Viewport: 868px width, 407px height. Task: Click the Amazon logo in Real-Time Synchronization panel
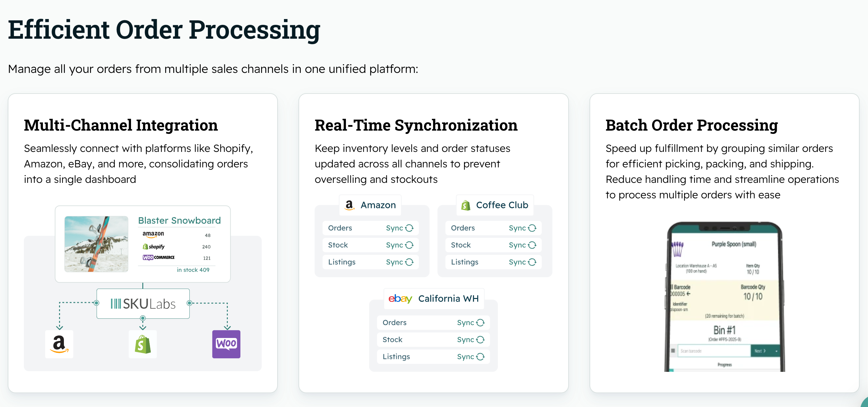tap(350, 205)
